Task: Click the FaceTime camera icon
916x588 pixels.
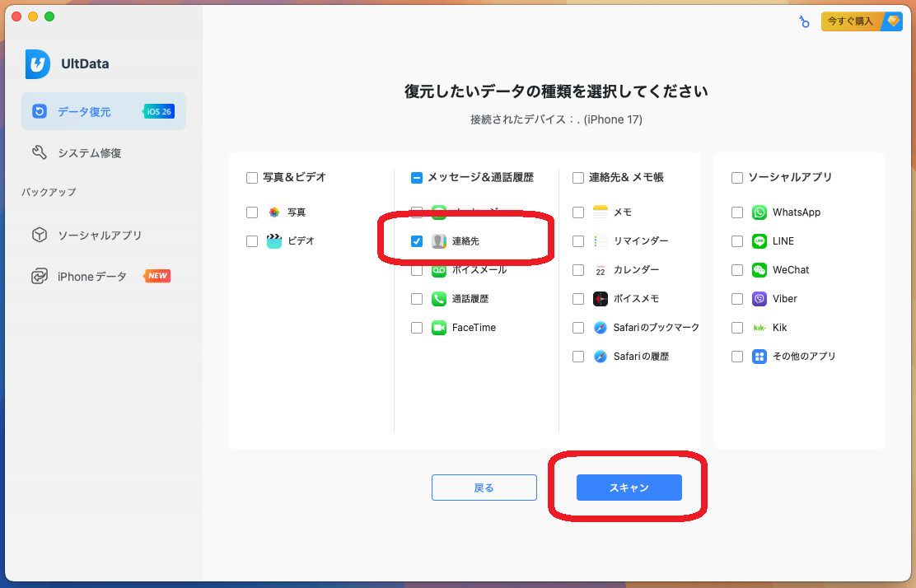Action: (x=439, y=328)
